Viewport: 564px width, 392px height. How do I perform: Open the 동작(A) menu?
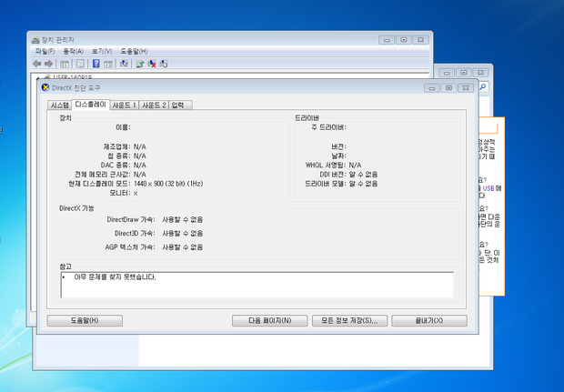73,51
